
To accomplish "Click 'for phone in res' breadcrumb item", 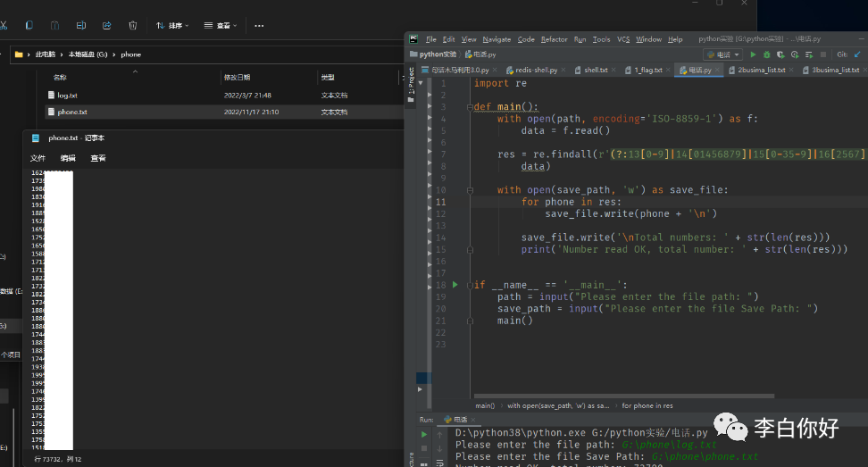I will tap(647, 405).
